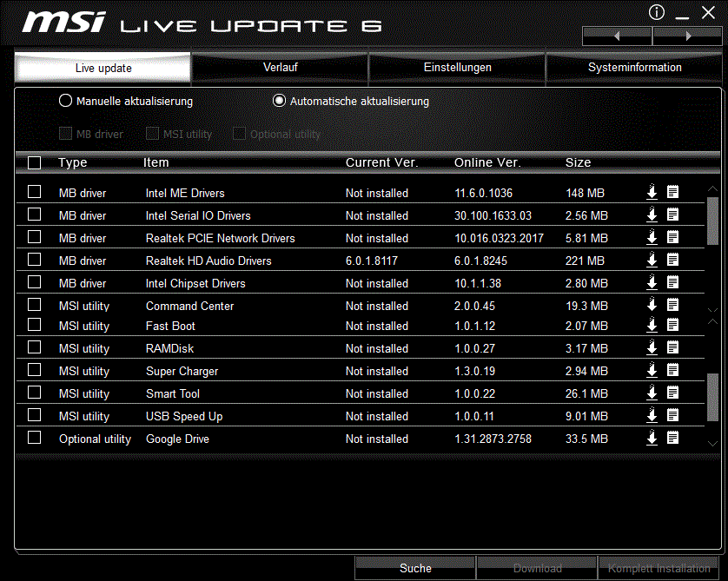
Task: Open info sheet for Fast Boot
Action: pos(672,325)
